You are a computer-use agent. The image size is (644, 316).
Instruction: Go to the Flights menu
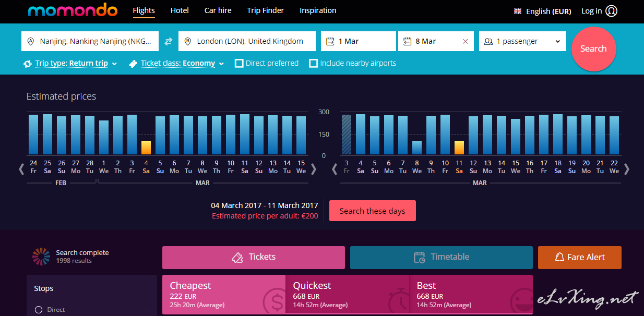pyautogui.click(x=144, y=10)
